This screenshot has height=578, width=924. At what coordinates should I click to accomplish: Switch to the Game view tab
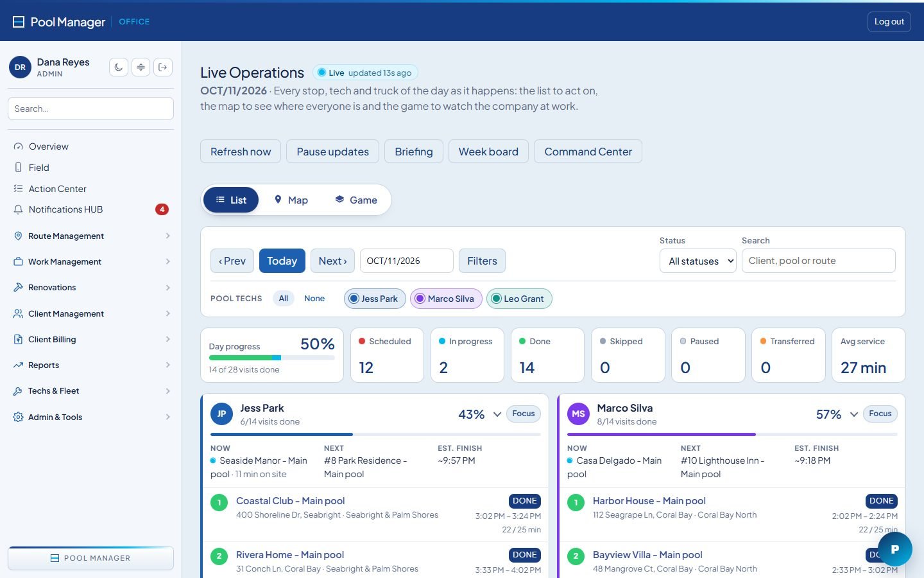(x=356, y=200)
